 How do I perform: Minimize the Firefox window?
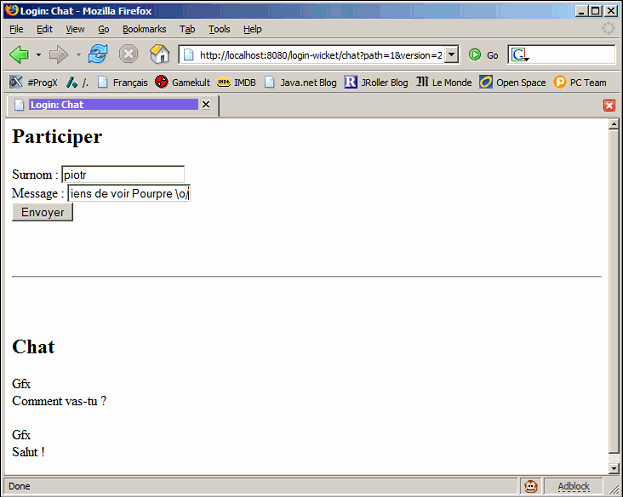582,11
